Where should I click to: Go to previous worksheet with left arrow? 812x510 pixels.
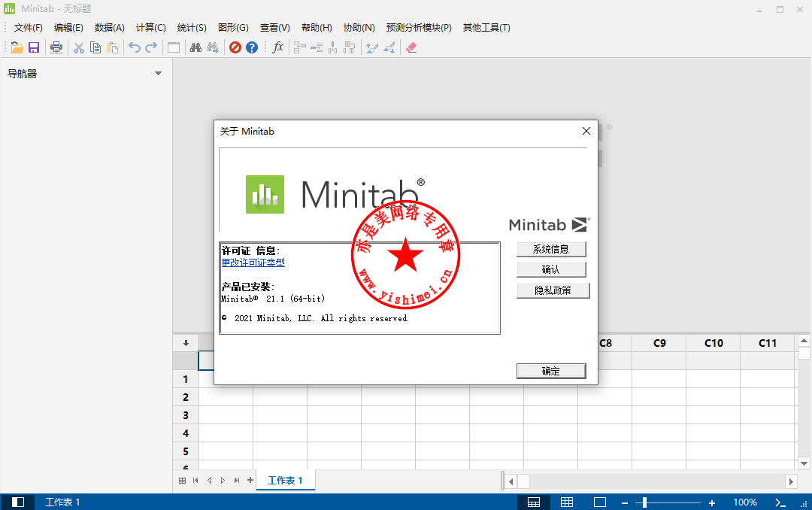[209, 481]
